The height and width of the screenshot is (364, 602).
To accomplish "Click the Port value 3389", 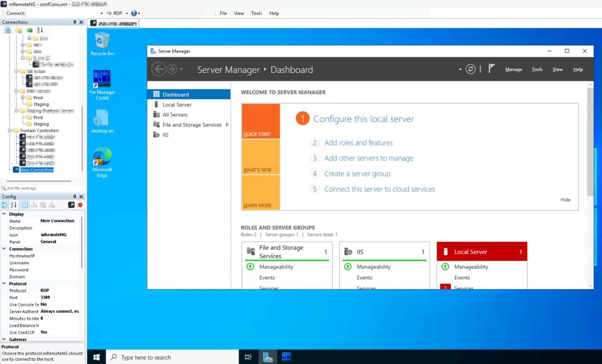I will click(45, 298).
